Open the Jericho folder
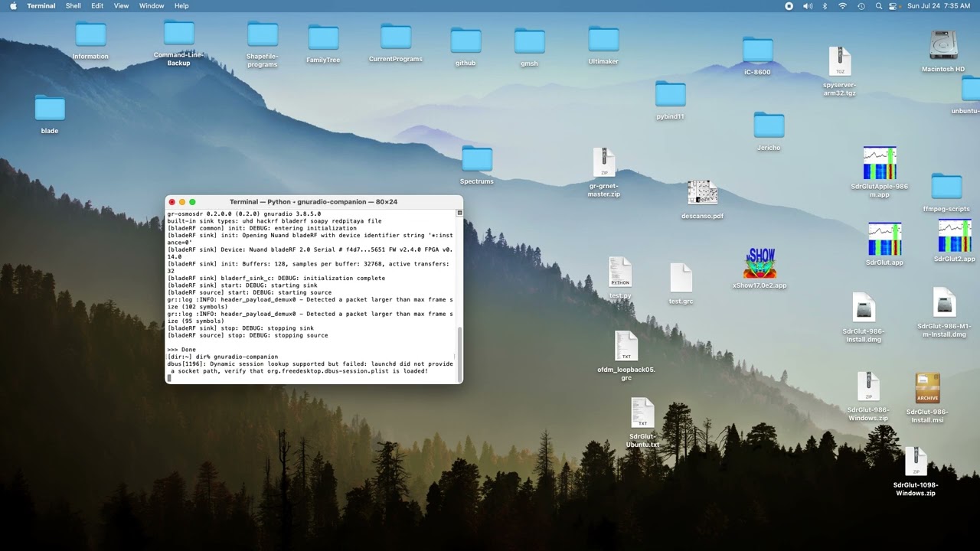980x551 pixels. pos(769,126)
